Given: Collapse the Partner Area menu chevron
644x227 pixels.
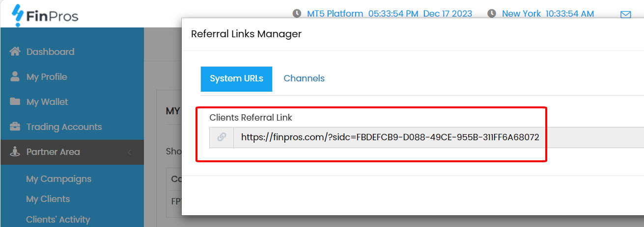Looking at the screenshot, I should 129,152.
